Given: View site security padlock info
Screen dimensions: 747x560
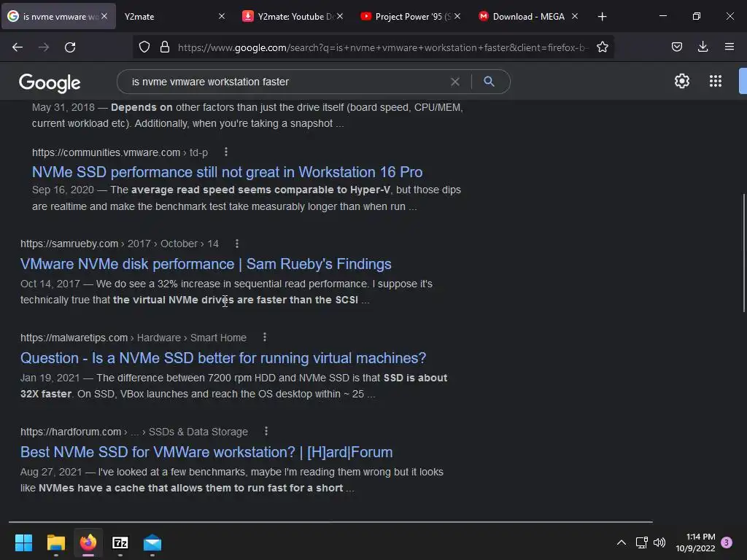Looking at the screenshot, I should 165,47.
